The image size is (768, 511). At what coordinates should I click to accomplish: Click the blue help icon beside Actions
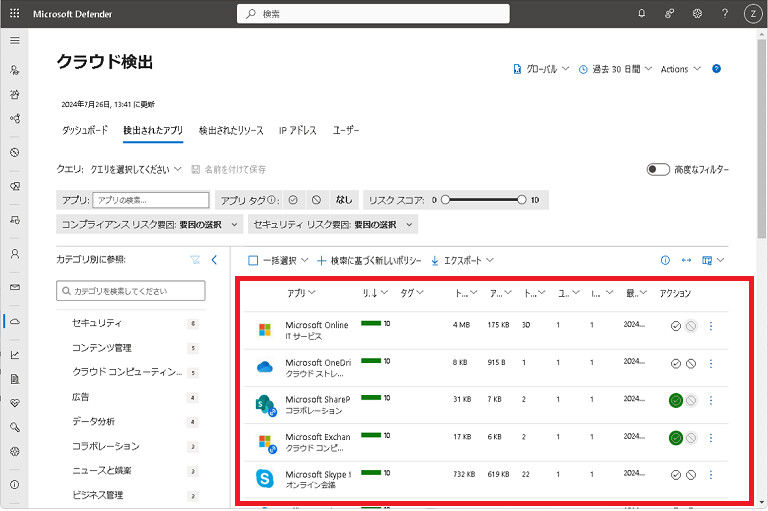click(x=716, y=69)
